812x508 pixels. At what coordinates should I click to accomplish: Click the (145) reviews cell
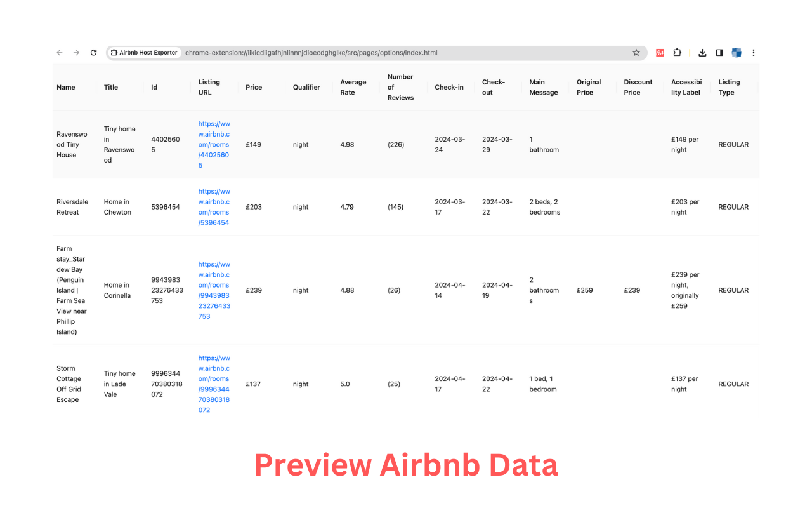pos(396,207)
